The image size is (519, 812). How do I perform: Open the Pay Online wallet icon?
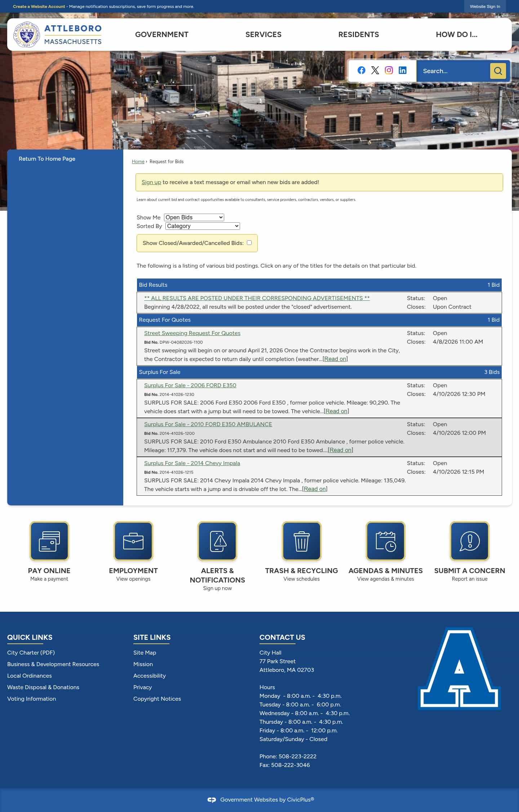point(49,541)
